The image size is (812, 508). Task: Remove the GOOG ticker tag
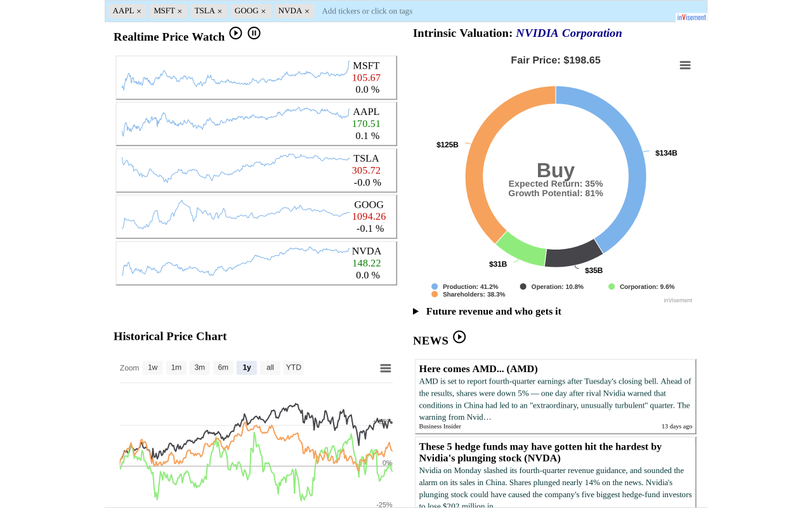[263, 11]
